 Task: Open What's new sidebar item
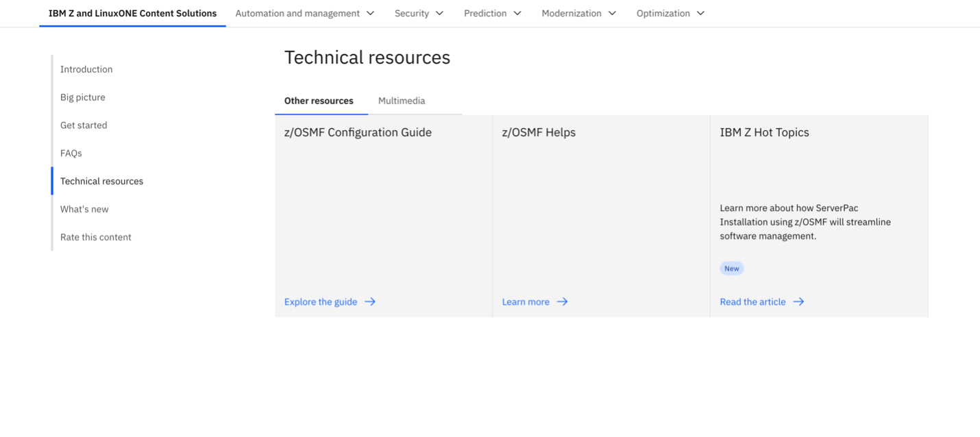coord(84,210)
